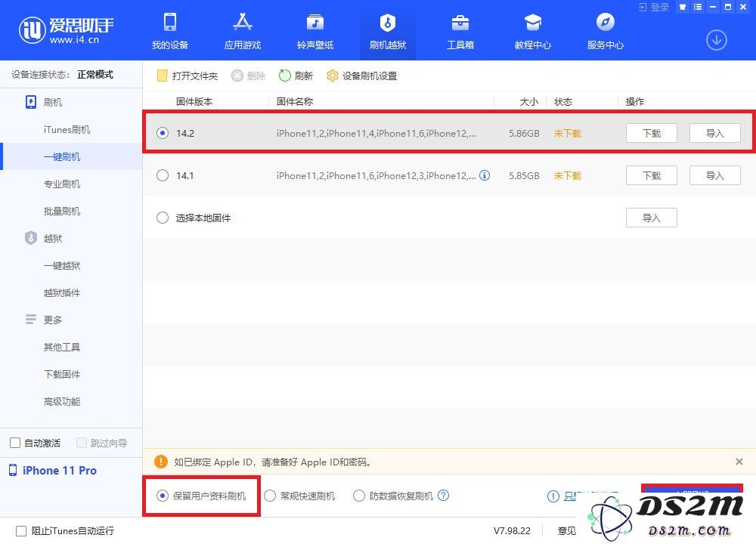Click the 大小 column header

pos(528,102)
